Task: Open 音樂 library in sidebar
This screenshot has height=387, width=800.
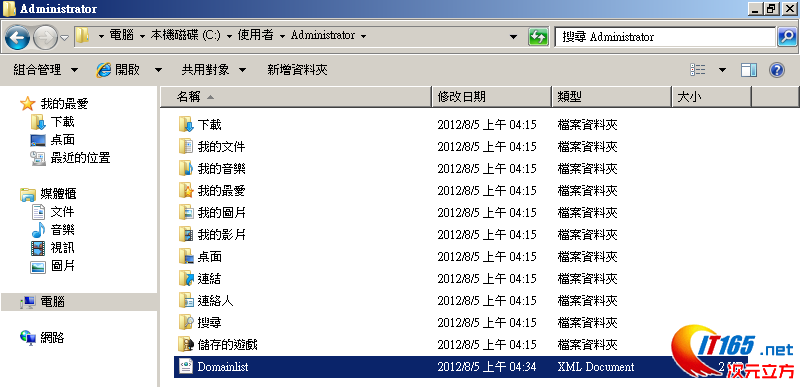Action: coord(53,230)
